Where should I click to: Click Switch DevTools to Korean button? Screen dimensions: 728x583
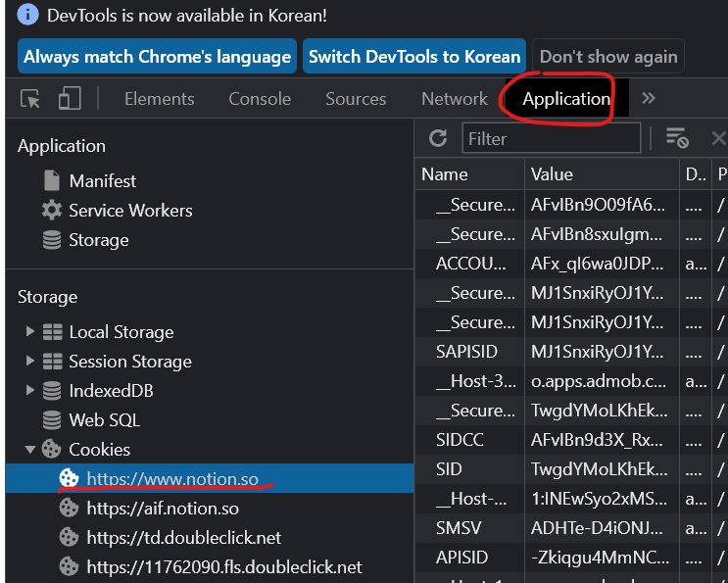tap(413, 57)
